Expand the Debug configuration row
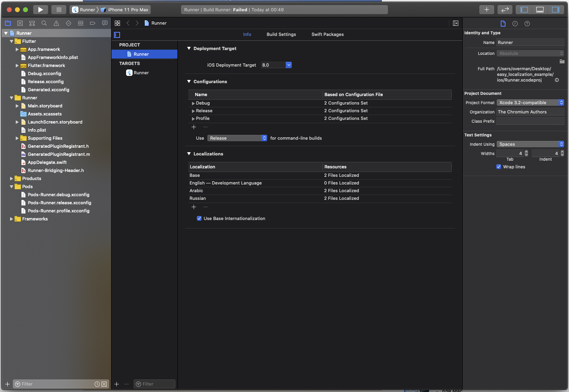The width and height of the screenshot is (569, 392). click(193, 103)
